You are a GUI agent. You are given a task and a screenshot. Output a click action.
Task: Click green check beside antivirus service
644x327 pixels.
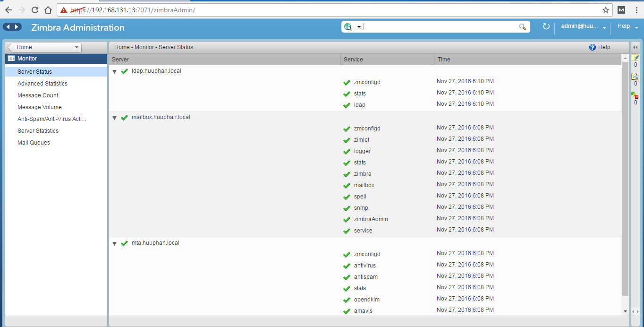point(347,266)
